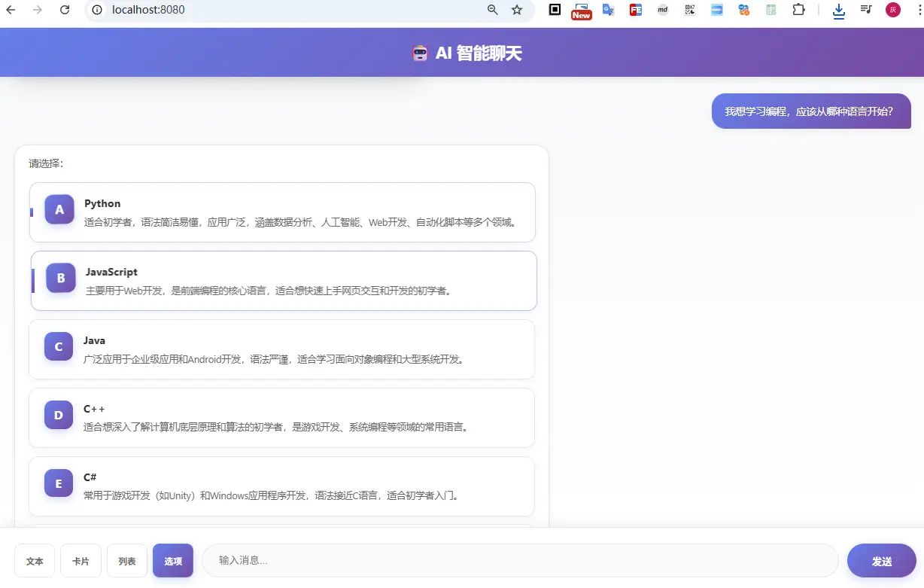The image size is (924, 588).
Task: Click the bookmark star in the address bar
Action: coord(517,10)
